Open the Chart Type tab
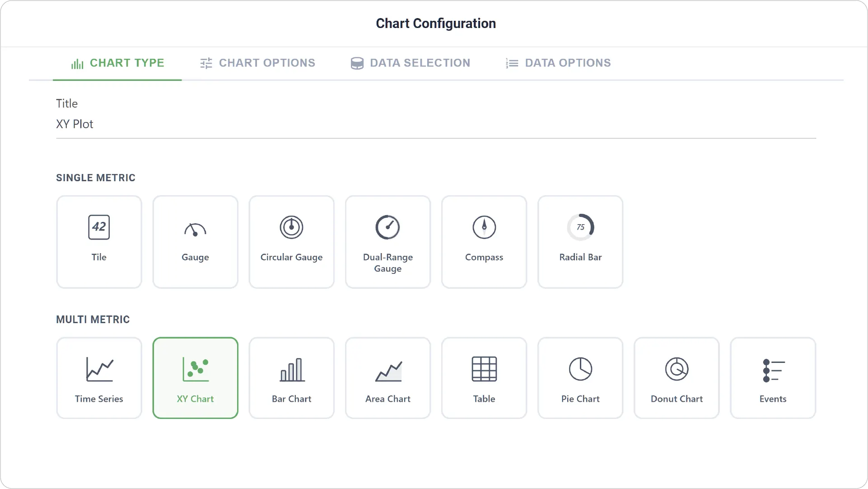Viewport: 868px width, 489px height. click(x=117, y=63)
